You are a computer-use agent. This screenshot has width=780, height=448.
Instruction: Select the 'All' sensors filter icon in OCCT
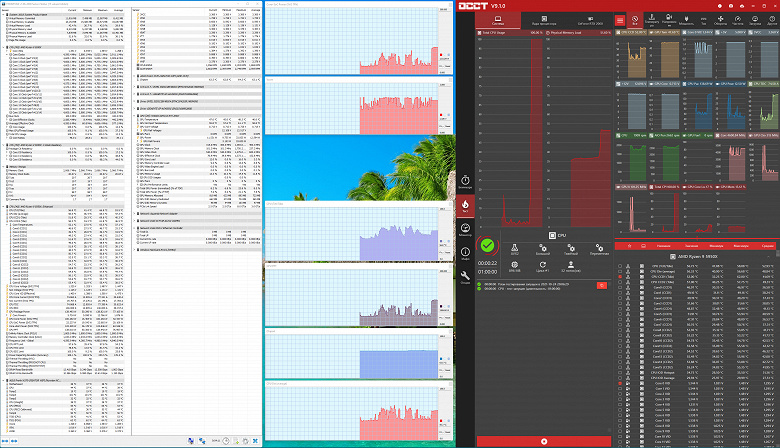click(635, 20)
